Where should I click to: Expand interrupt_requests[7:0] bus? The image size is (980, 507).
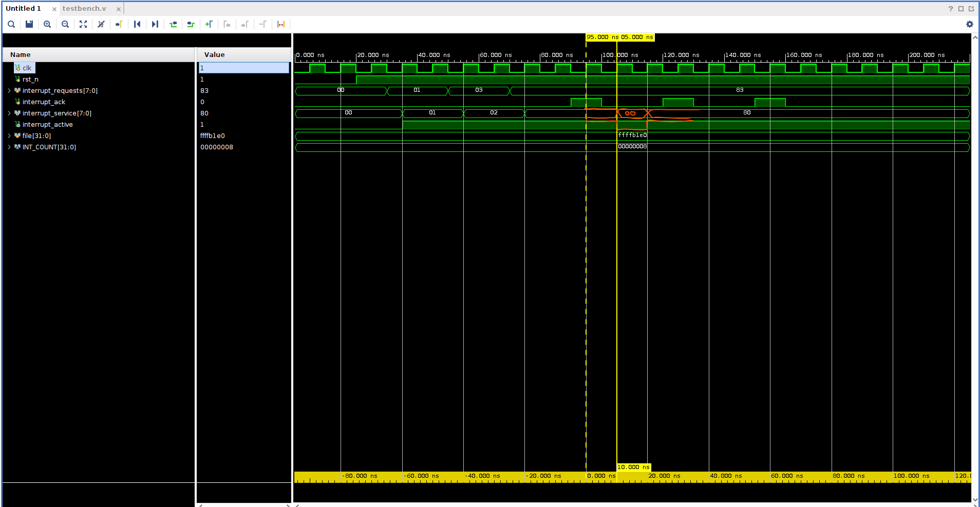click(x=9, y=91)
